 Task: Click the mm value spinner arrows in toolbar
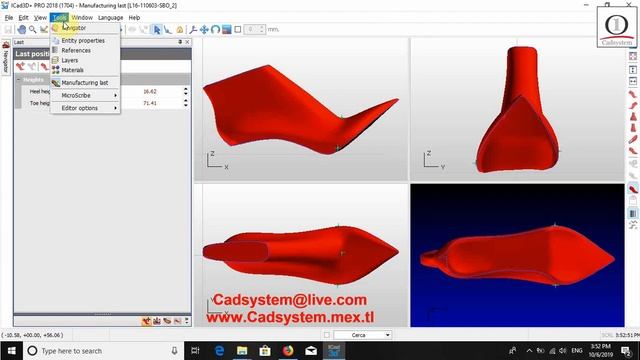(x=262, y=29)
